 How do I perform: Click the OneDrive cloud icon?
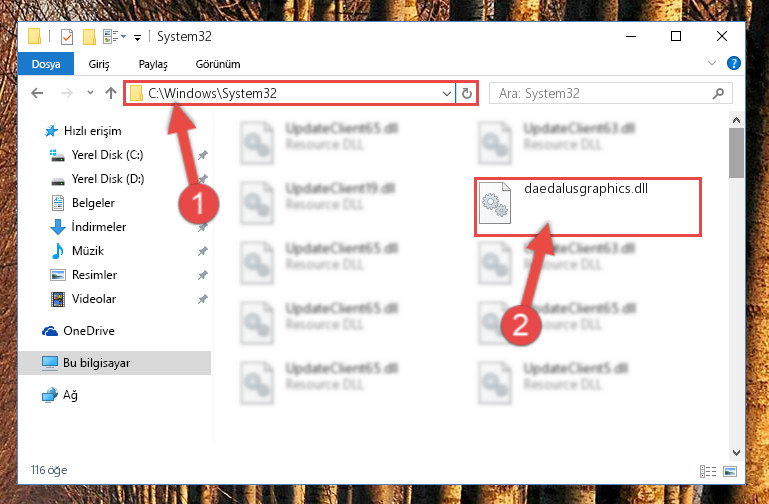[50, 331]
